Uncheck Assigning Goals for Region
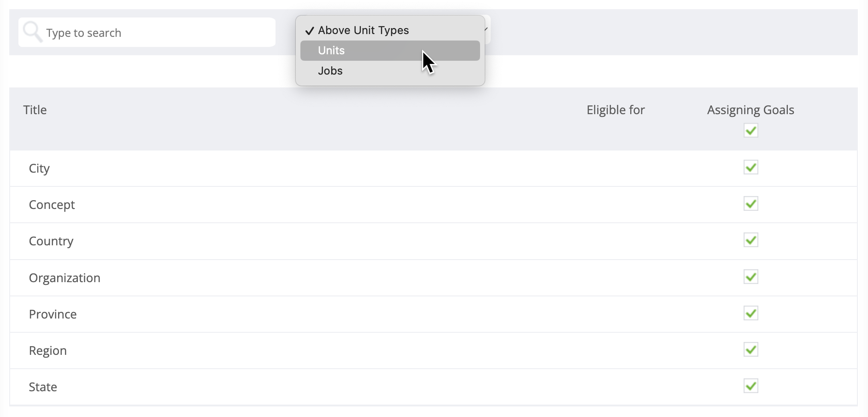This screenshot has width=868, height=417. [x=751, y=349]
